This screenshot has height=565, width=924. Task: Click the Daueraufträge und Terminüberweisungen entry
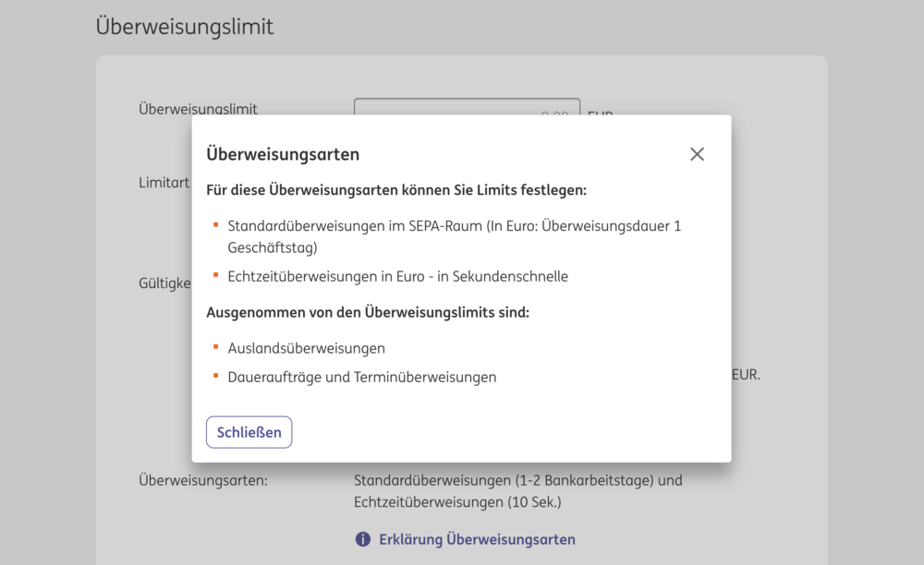[361, 377]
